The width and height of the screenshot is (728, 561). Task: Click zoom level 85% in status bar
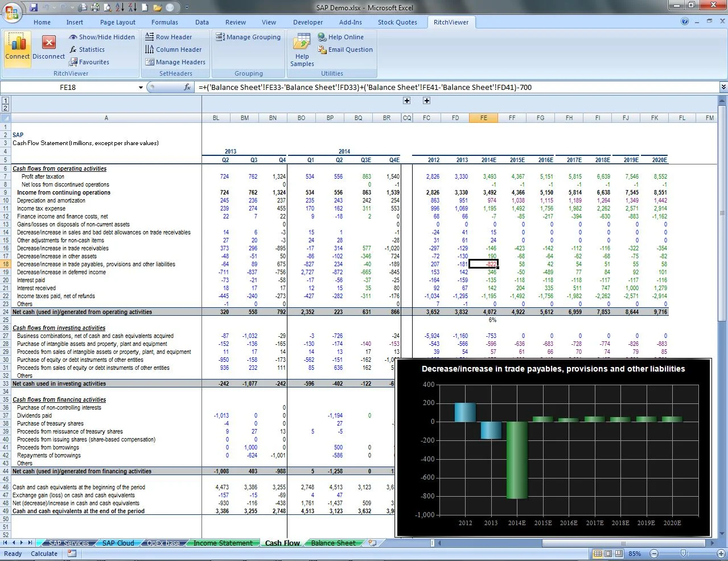point(635,554)
